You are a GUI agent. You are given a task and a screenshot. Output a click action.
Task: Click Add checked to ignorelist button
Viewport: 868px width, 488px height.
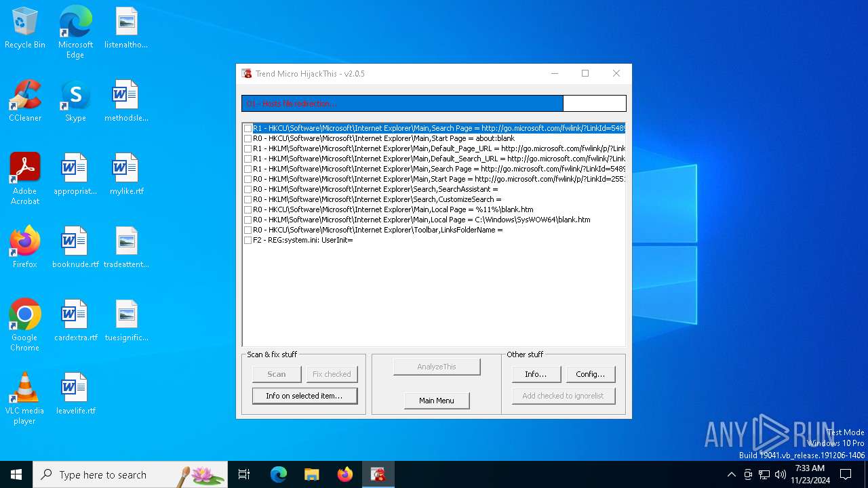(x=563, y=396)
